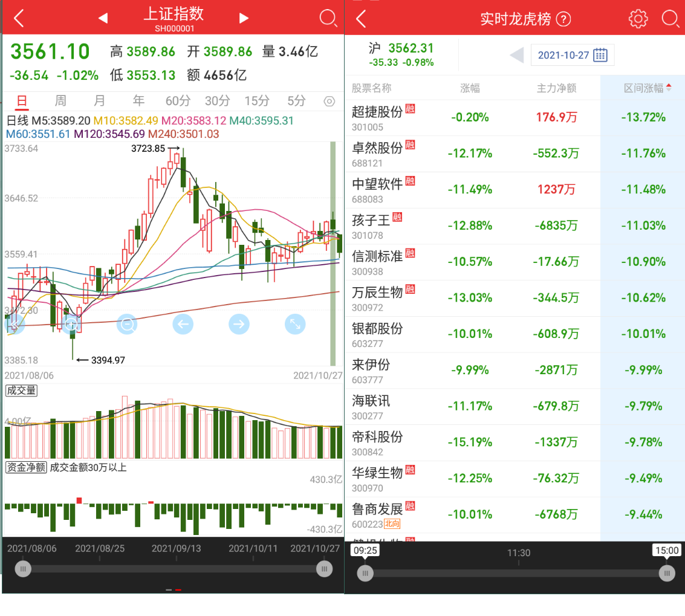Open the 龙虎榜 settings gear
685x616 pixels.
coord(638,19)
